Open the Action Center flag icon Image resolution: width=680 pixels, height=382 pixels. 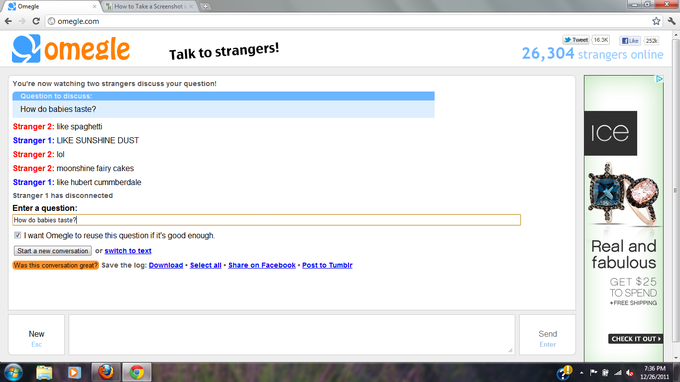pyautogui.click(x=593, y=372)
